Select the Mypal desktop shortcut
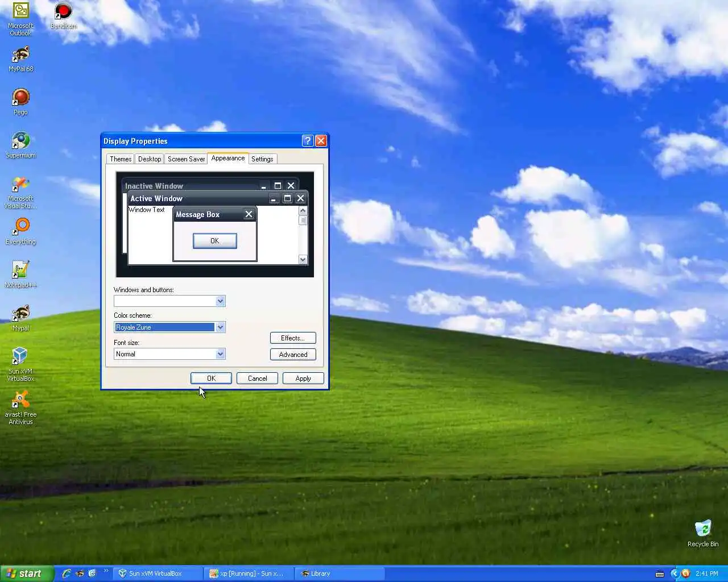728x582 pixels. click(20, 318)
